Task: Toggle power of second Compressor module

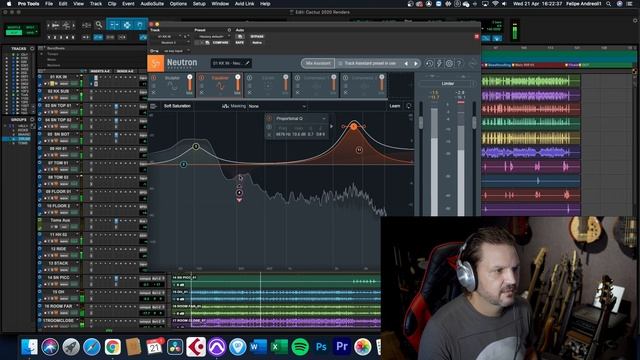Action: pyautogui.click(x=346, y=78)
